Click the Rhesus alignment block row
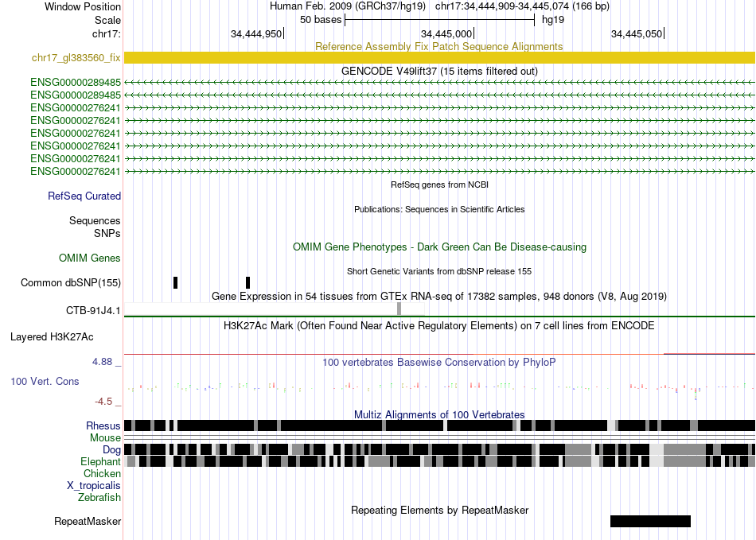The width and height of the screenshot is (756, 540). [x=440, y=425]
